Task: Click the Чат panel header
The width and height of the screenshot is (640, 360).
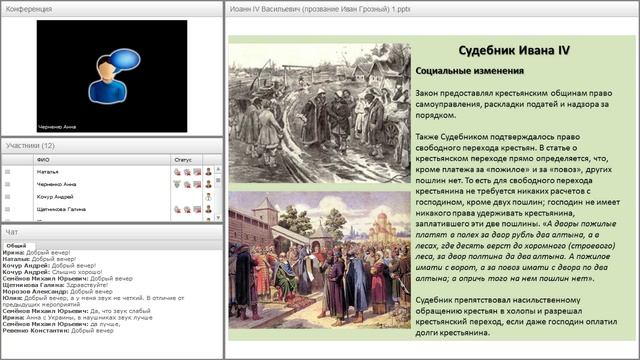Action: click(112, 232)
